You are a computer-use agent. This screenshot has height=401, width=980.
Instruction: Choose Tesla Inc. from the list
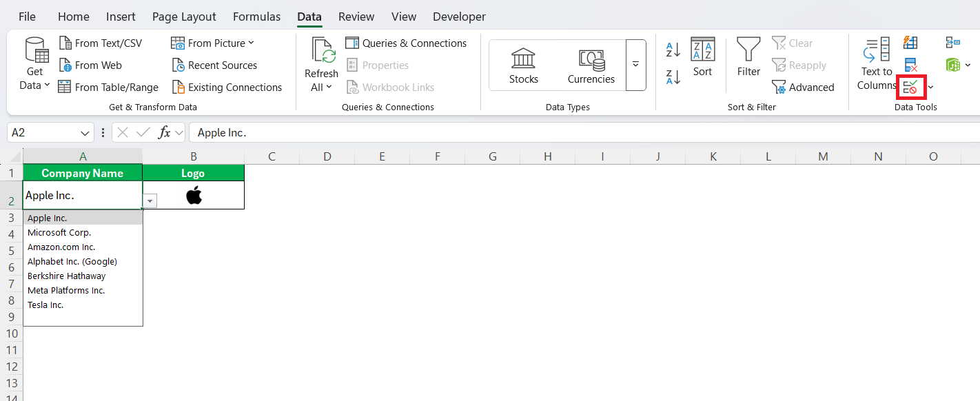(x=83, y=305)
